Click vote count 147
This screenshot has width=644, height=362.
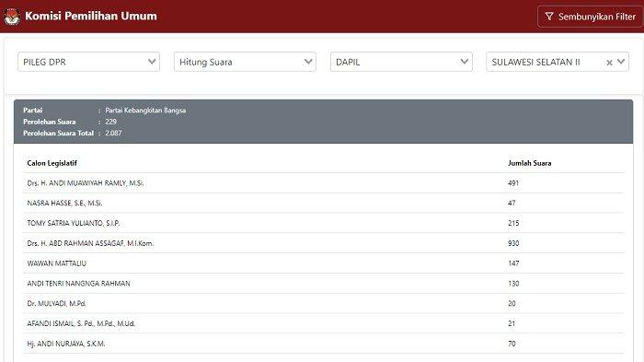coord(513,263)
